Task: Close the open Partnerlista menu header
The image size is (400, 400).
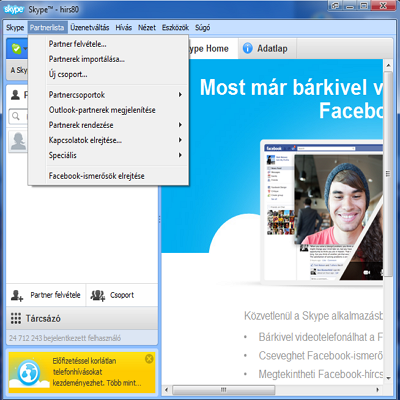Action: click(x=47, y=28)
